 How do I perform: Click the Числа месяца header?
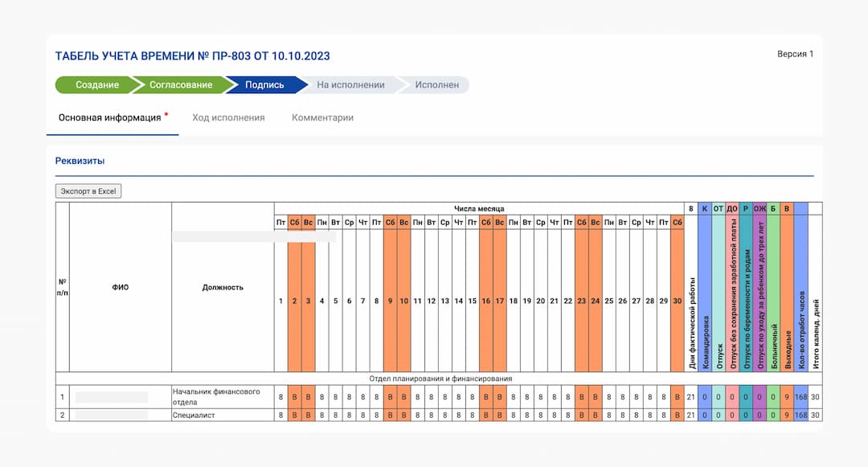pyautogui.click(x=479, y=209)
